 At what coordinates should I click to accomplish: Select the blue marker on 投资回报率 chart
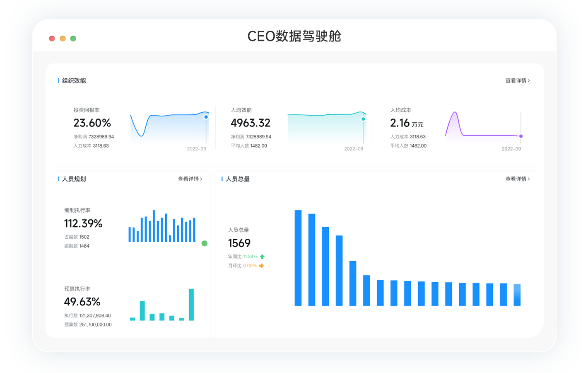(x=206, y=117)
